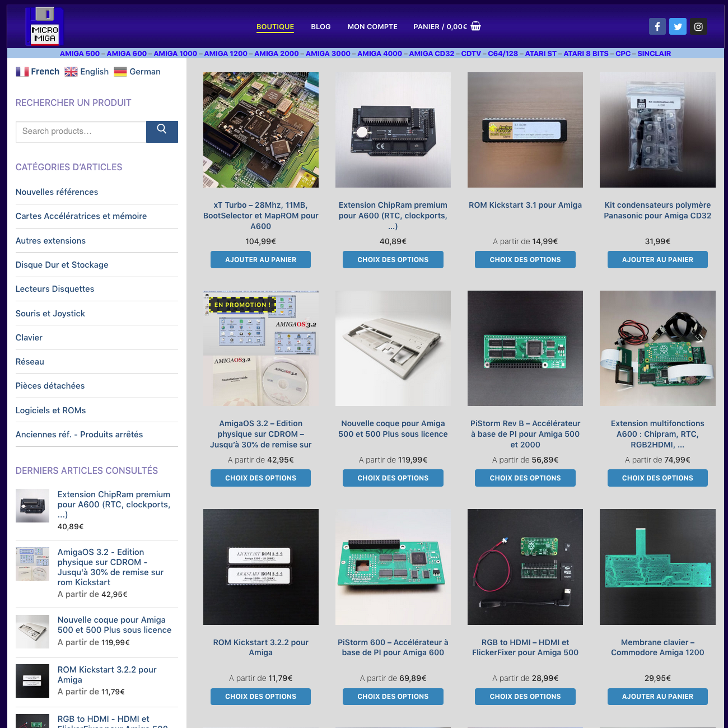Click the shopping basket cart icon
728x728 pixels.
tap(475, 26)
